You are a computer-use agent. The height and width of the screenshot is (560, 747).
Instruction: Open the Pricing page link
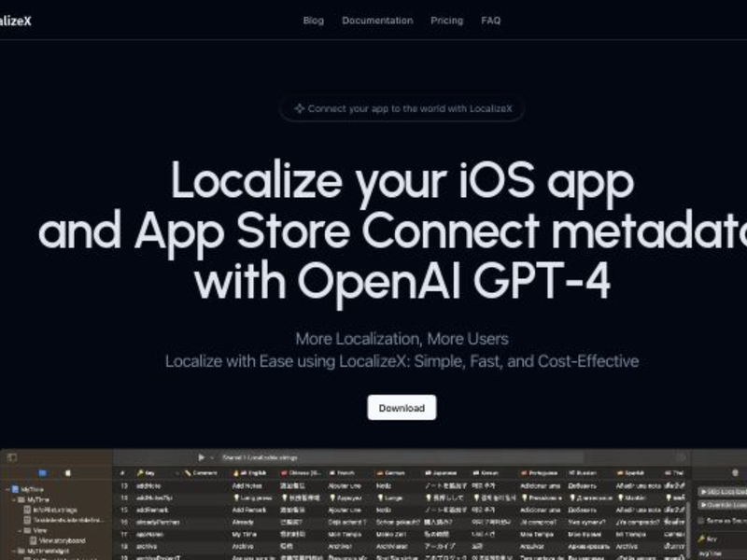pos(447,20)
